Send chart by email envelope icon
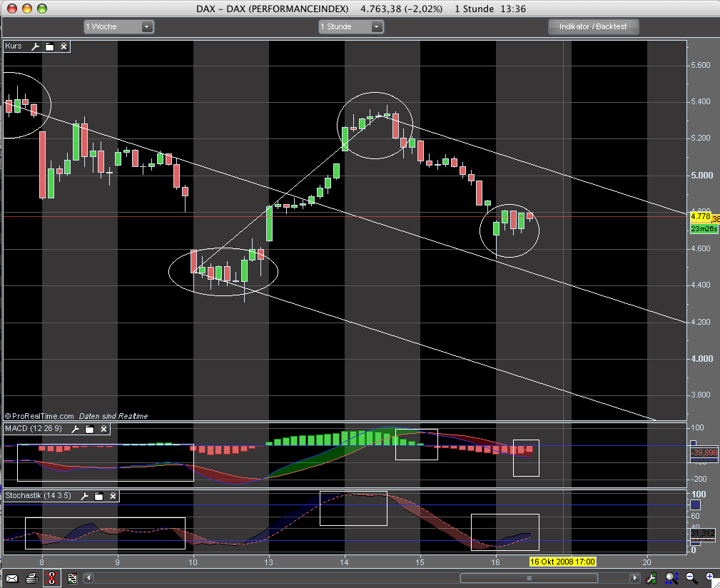This screenshot has width=720, height=588. (11, 578)
